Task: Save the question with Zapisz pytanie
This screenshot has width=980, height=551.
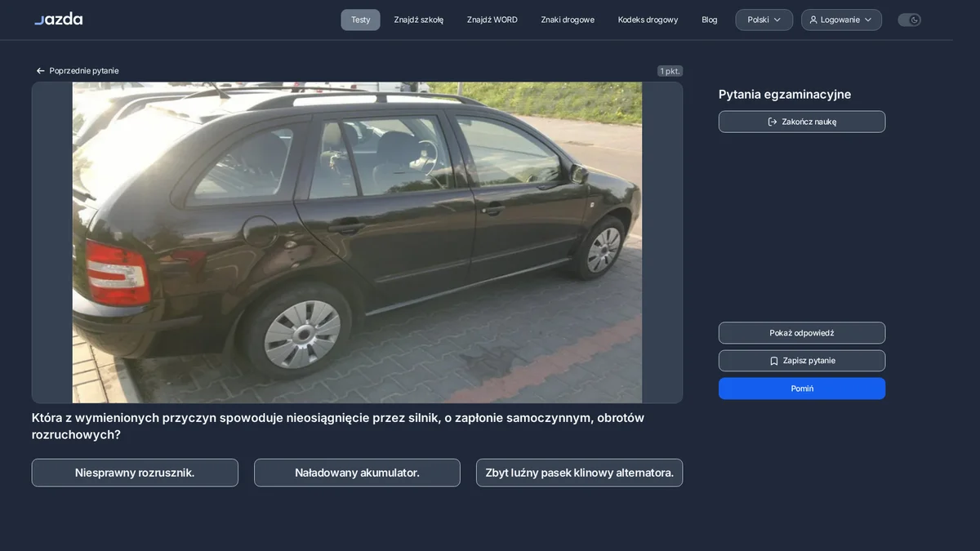Action: click(x=802, y=361)
